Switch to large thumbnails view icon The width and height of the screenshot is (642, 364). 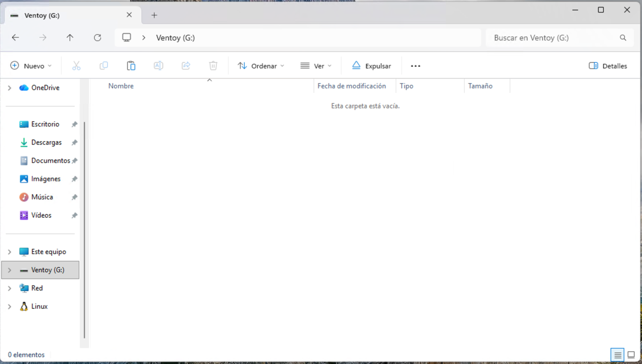click(631, 355)
